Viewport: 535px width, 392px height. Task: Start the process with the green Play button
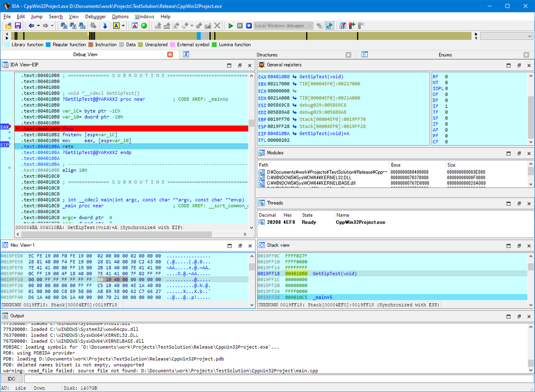tap(231, 25)
